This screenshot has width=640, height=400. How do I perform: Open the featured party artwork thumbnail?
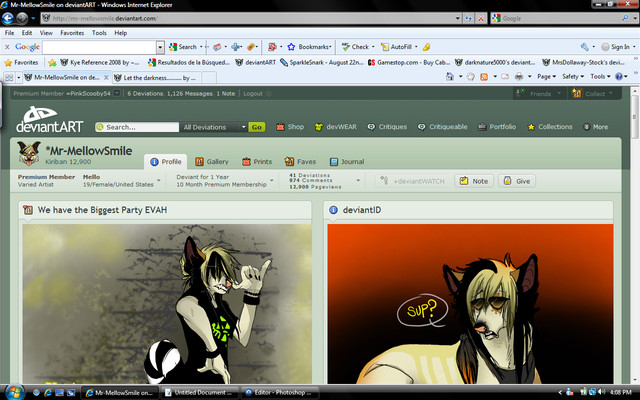[167, 304]
